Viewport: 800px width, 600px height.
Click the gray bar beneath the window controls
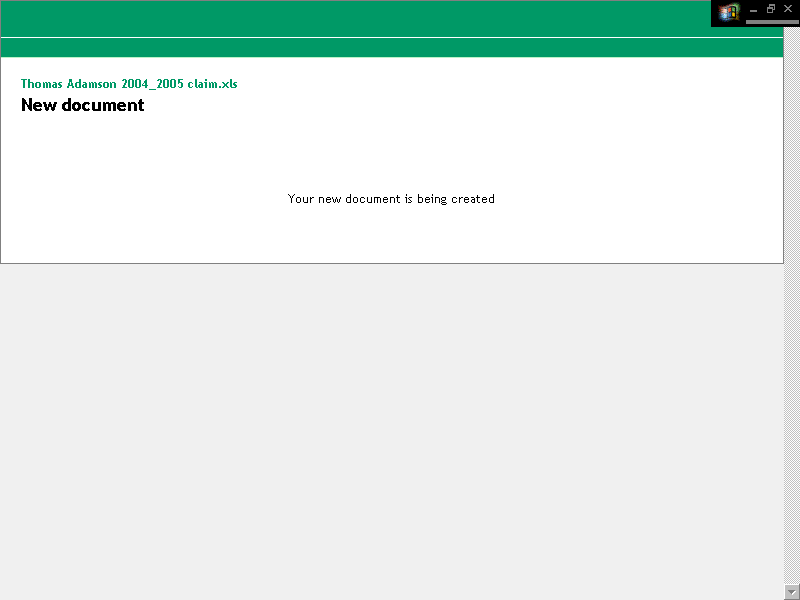tap(772, 21)
